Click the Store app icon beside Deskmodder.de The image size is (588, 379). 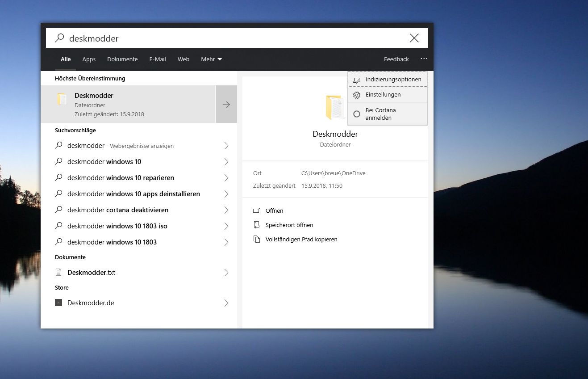coord(58,303)
